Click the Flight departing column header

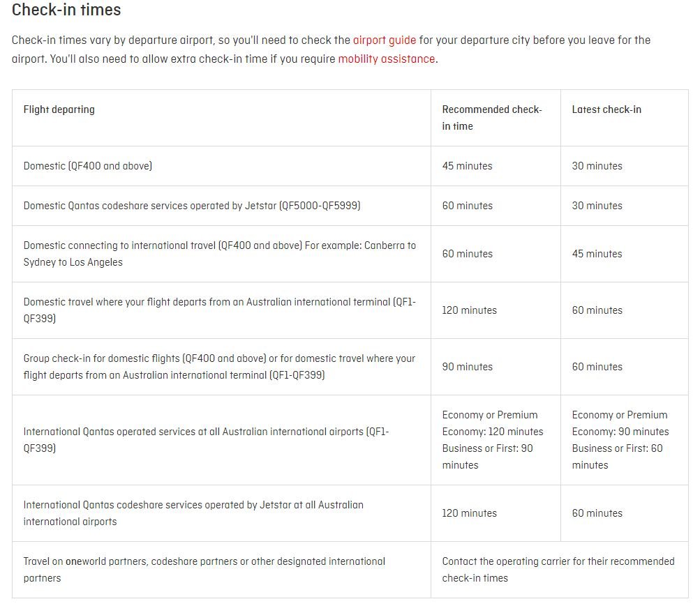(x=59, y=109)
